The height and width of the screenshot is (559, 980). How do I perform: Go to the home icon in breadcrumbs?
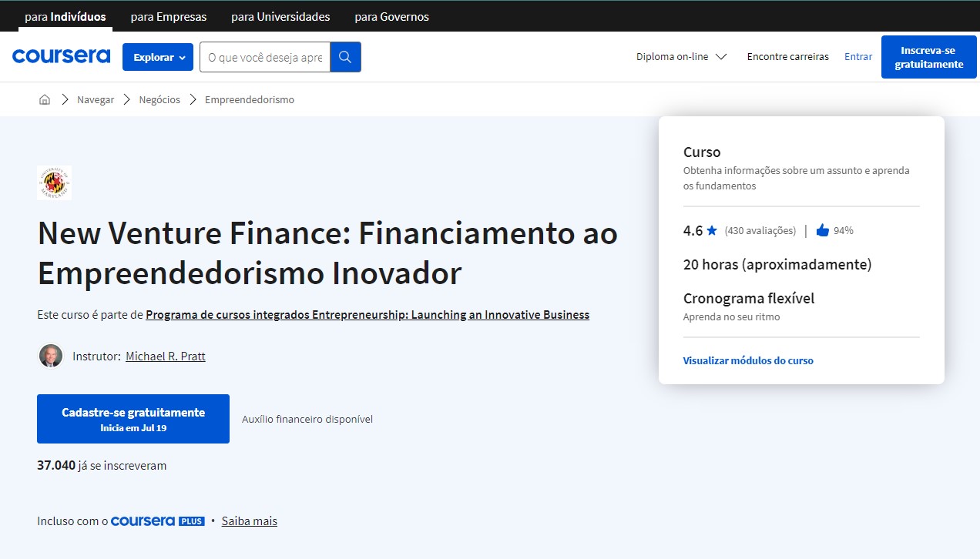pos(45,99)
